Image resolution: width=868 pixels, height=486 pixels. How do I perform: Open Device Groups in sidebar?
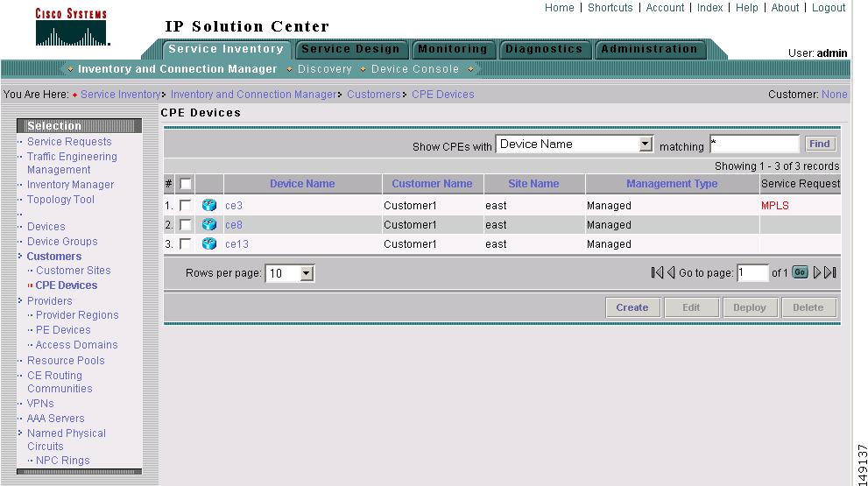[x=62, y=242]
